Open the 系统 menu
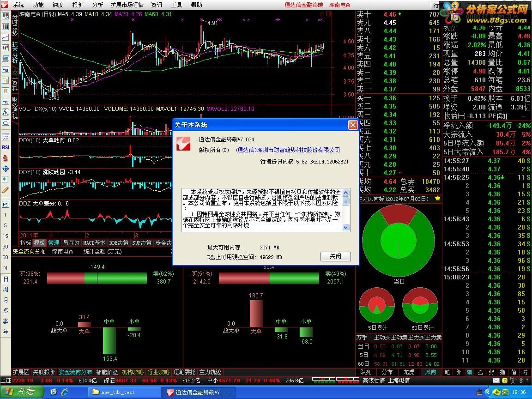 [x=18, y=5]
